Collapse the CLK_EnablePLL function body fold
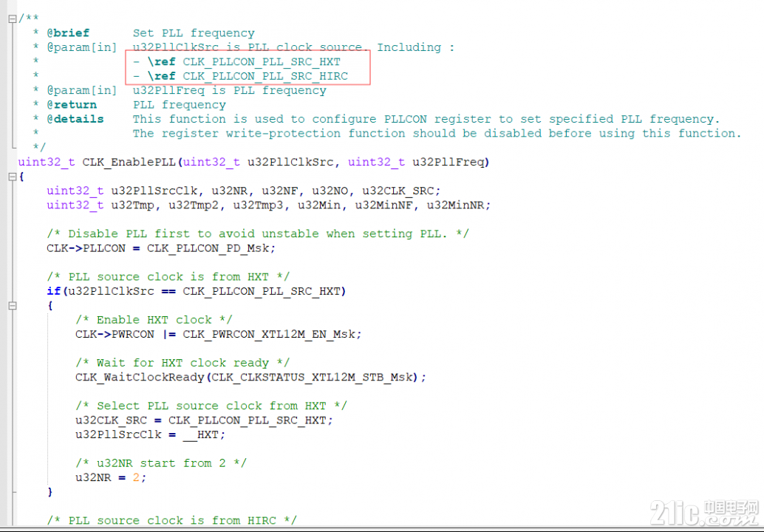The image size is (764, 532). click(12, 177)
